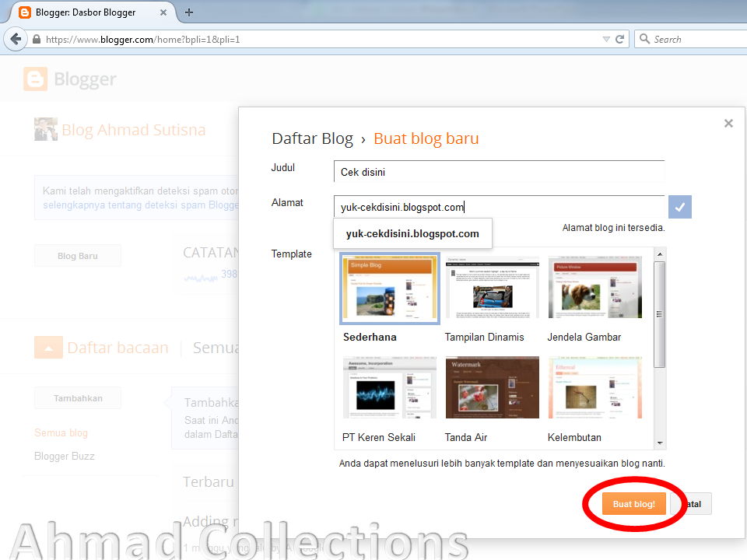Select the Jendela Gambar template thumbnail

point(595,287)
